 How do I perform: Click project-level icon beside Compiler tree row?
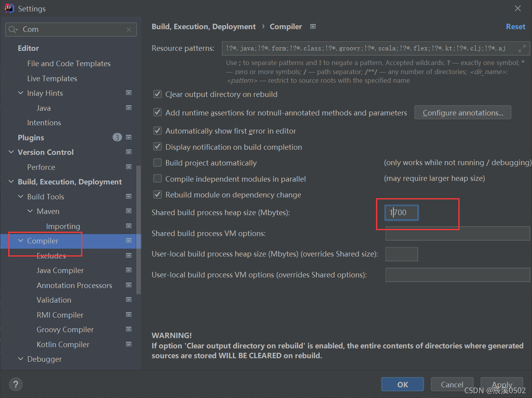click(x=128, y=240)
